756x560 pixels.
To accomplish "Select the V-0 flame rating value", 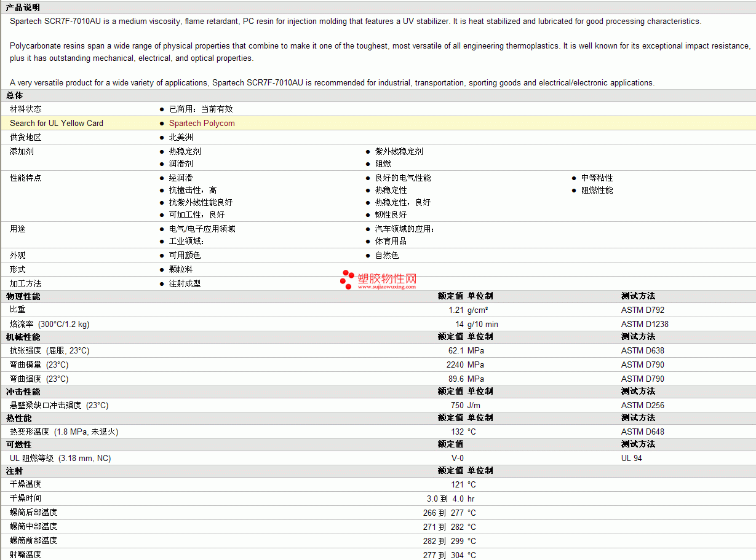I will [458, 458].
